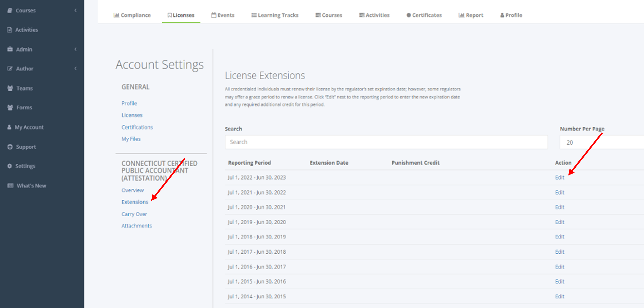The width and height of the screenshot is (644, 308).
Task: Click the Author pencil icon
Action: coord(10,68)
